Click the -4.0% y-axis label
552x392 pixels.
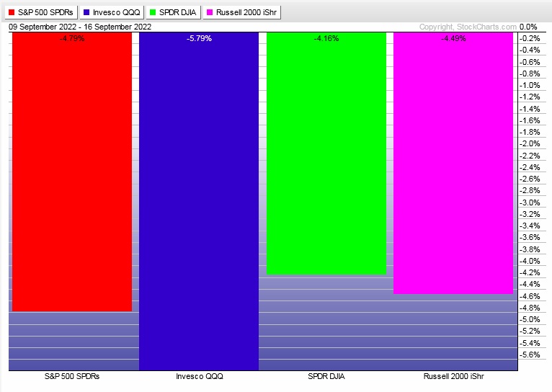tap(530, 261)
